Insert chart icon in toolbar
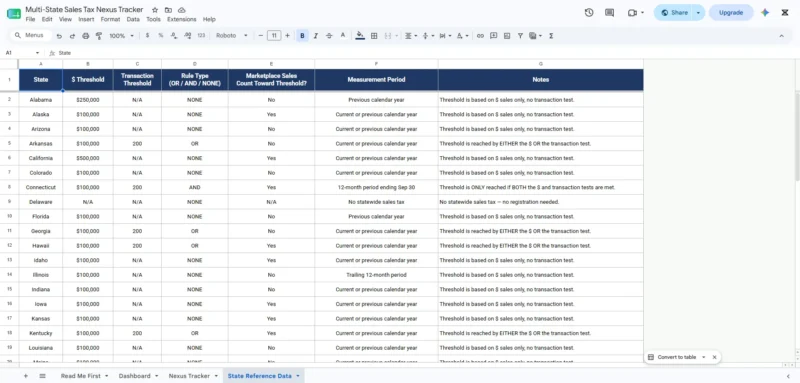The height and width of the screenshot is (383, 800). [507, 36]
